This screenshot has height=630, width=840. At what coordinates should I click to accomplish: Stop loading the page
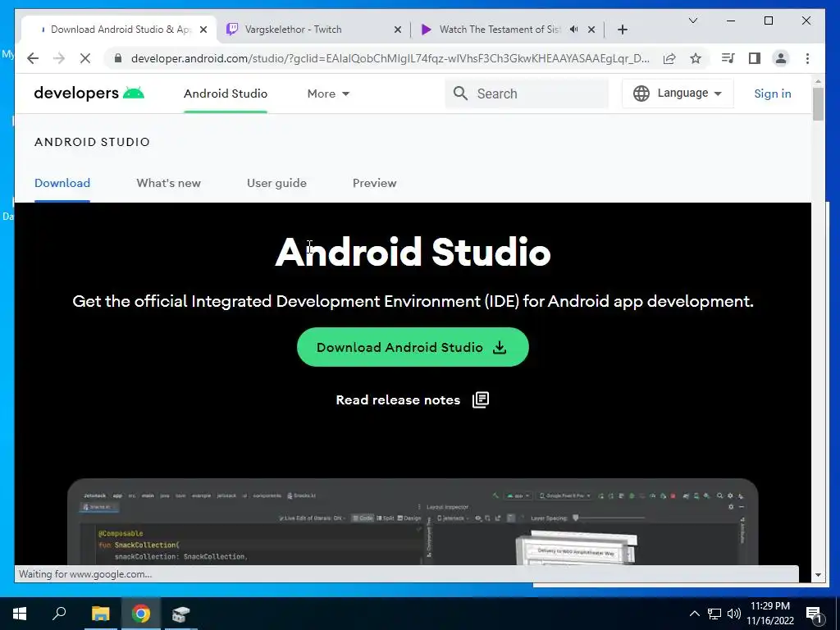click(x=85, y=58)
